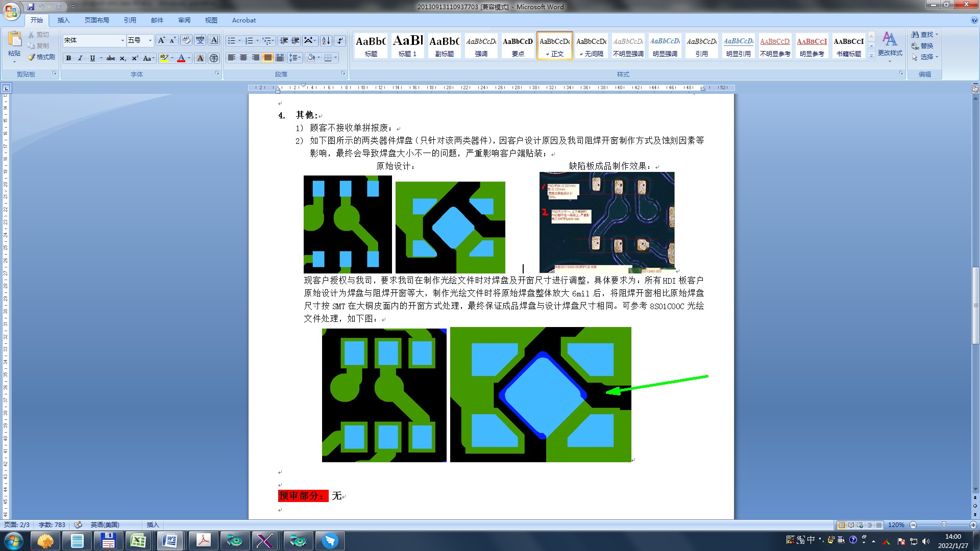Apply the 标题 1 style
980x551 pixels.
[x=407, y=46]
